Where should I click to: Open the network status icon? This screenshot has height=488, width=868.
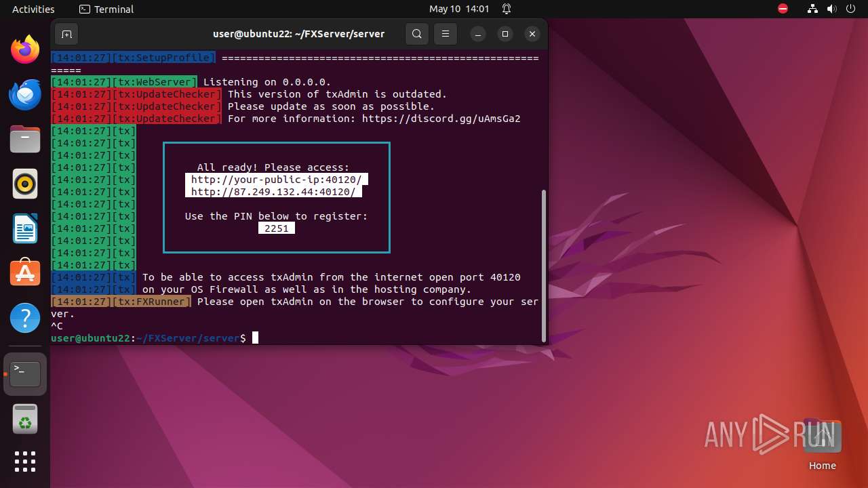click(x=813, y=9)
